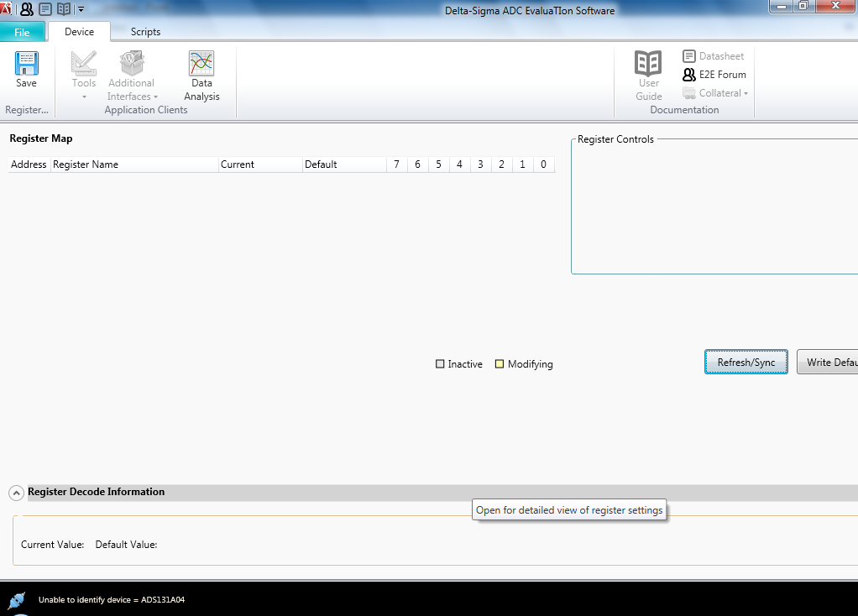
Task: Open the Datasheet in Documentation group
Action: (714, 55)
